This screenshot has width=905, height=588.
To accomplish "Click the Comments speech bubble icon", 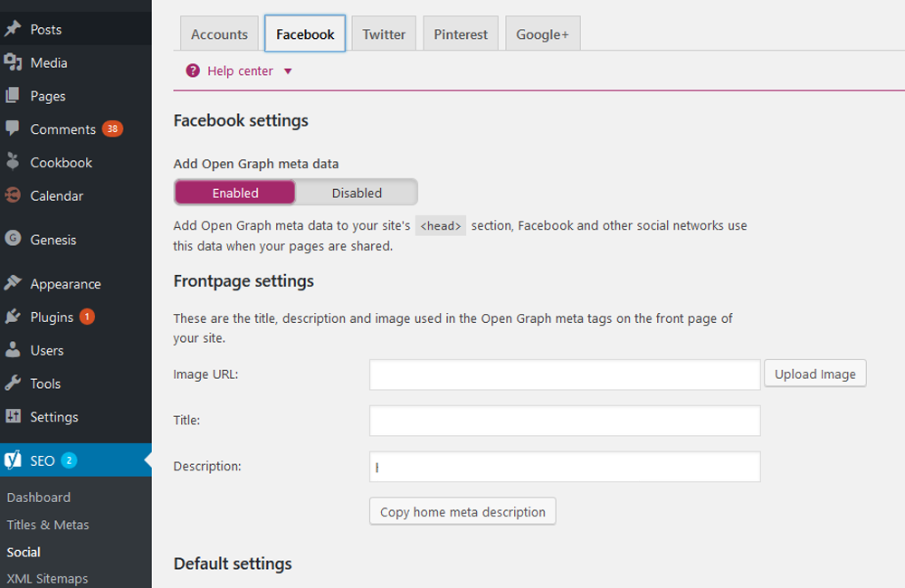I will tap(13, 128).
